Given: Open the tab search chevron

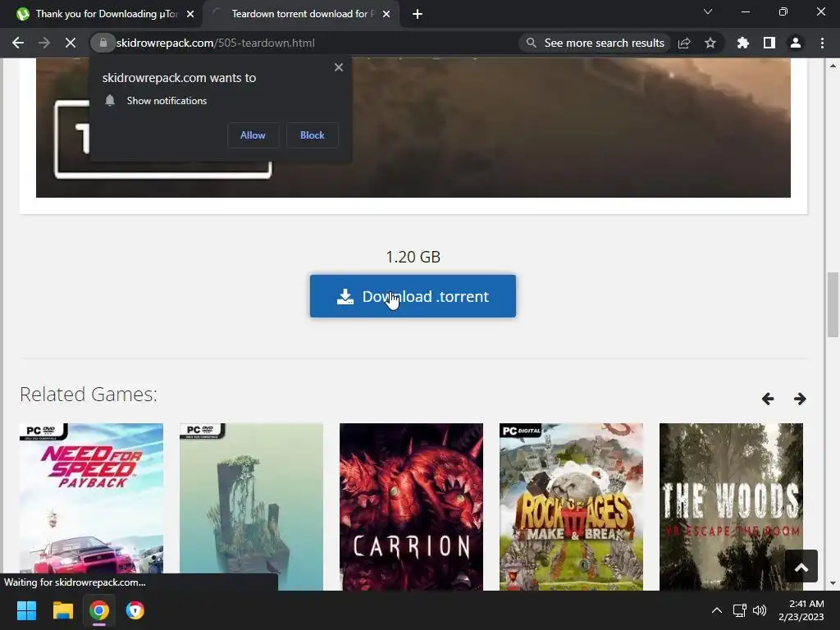Looking at the screenshot, I should pyautogui.click(x=708, y=11).
